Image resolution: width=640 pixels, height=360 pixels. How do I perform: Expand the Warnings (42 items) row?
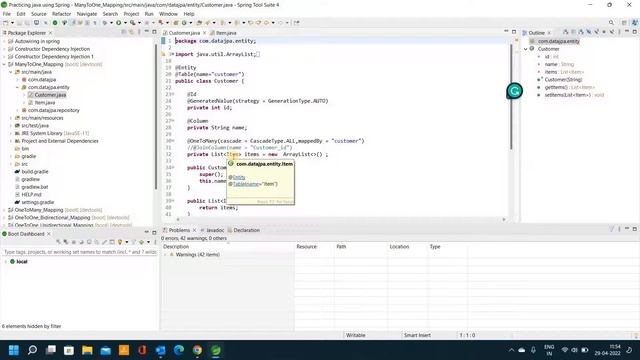165,255
